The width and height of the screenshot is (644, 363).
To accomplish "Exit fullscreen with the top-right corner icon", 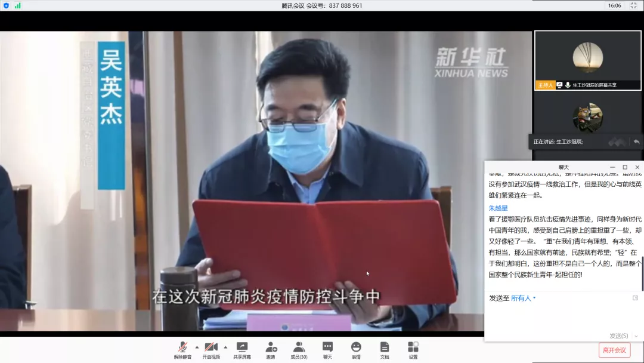I will [633, 5].
